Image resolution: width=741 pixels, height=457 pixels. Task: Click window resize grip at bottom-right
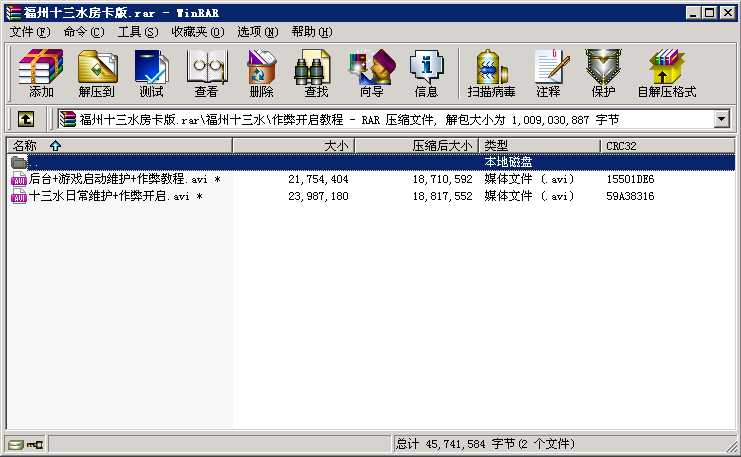pos(732,445)
